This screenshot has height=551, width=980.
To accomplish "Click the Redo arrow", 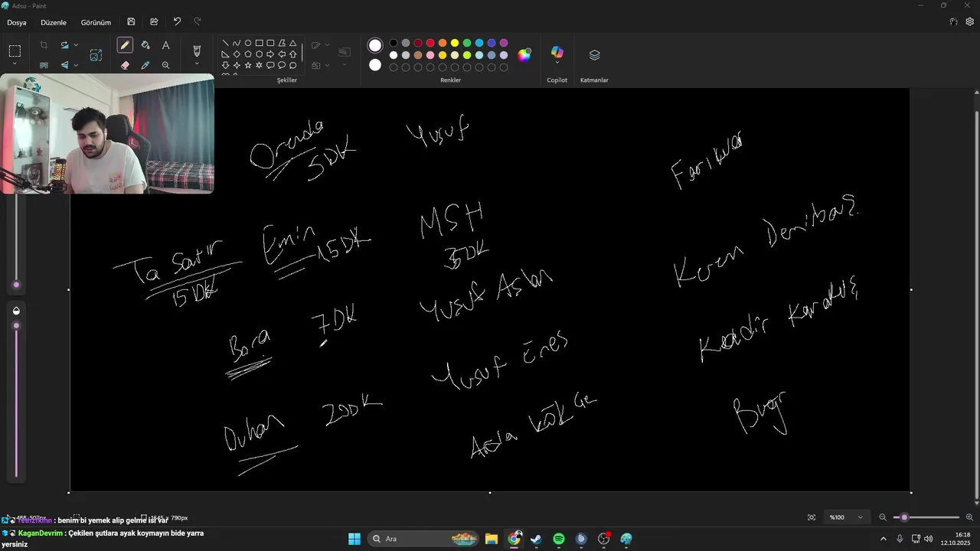I will point(198,22).
